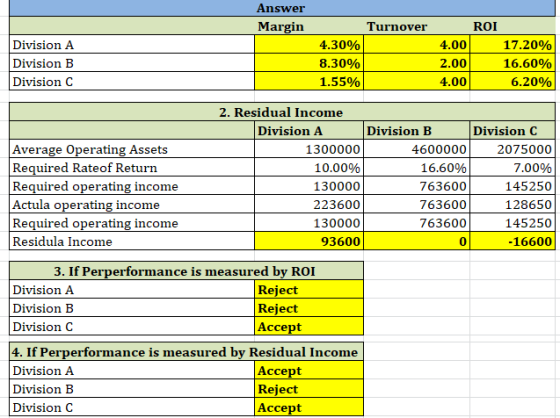Viewport: 560px width, 418px height.
Task: Select Division A turnover cell 4.00
Action: tap(416, 45)
